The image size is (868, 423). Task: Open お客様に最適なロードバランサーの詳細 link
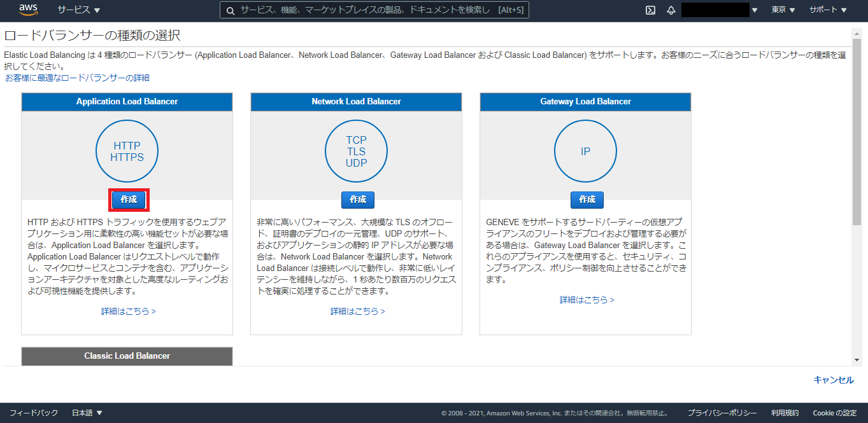[x=77, y=78]
